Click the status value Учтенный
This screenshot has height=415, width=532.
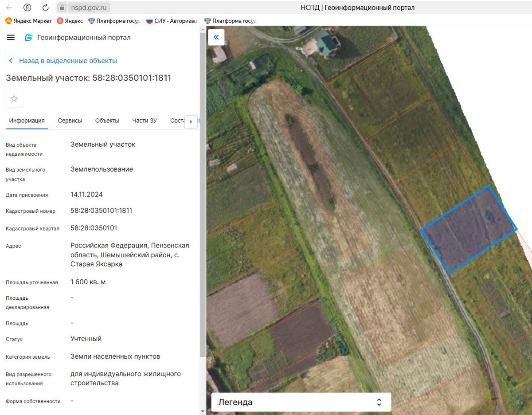(x=86, y=339)
